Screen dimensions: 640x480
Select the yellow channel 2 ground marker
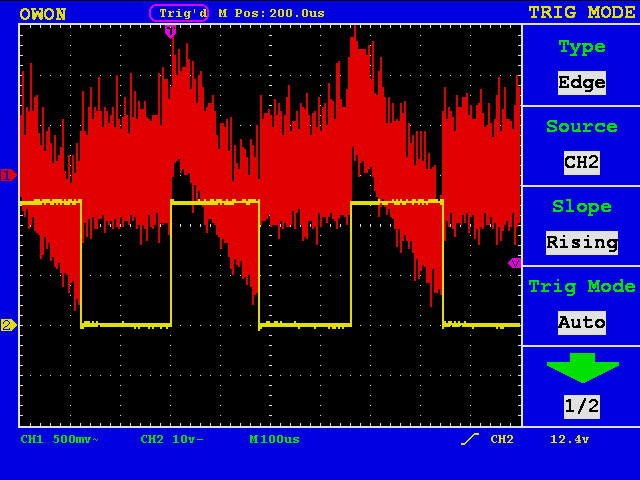9,325
